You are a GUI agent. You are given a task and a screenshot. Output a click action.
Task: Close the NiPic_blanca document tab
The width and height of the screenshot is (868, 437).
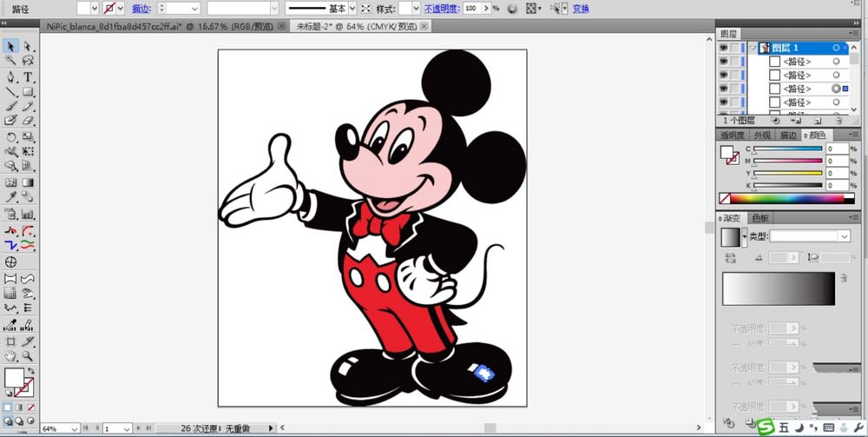point(281,26)
